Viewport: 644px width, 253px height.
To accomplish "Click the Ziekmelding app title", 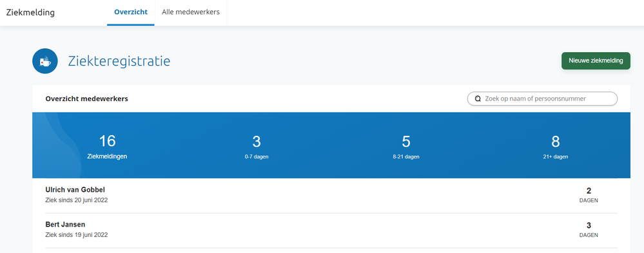I will click(30, 12).
